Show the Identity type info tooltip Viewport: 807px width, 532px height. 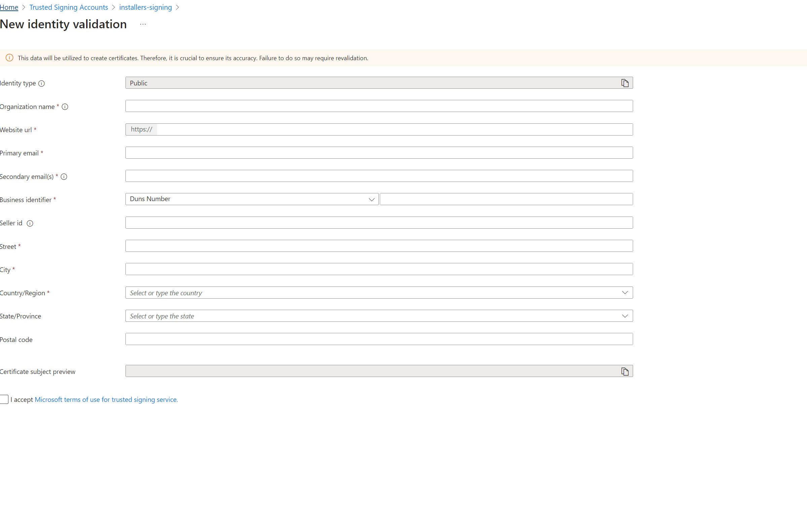point(41,83)
